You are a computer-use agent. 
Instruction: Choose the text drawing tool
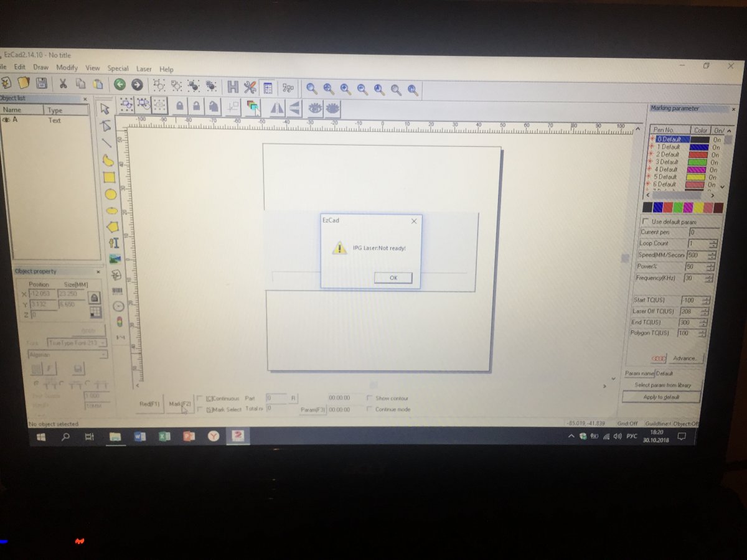[x=113, y=242]
